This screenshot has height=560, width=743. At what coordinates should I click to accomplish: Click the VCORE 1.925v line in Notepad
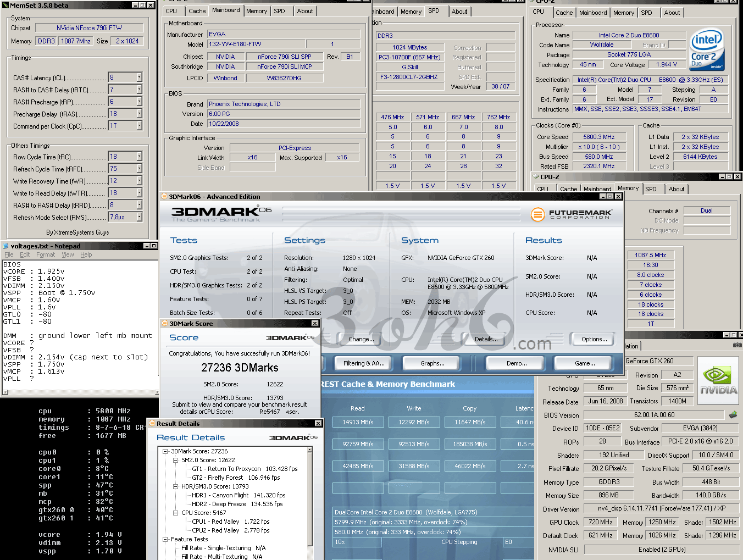click(x=34, y=271)
